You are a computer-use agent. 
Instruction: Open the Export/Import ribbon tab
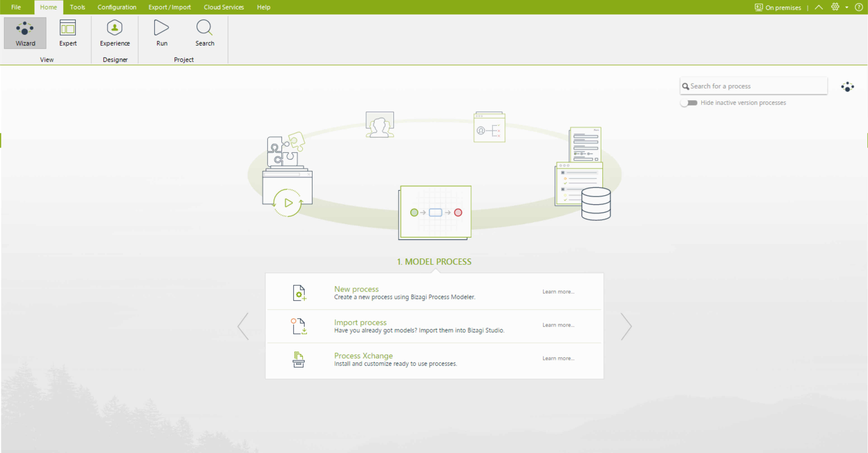170,7
